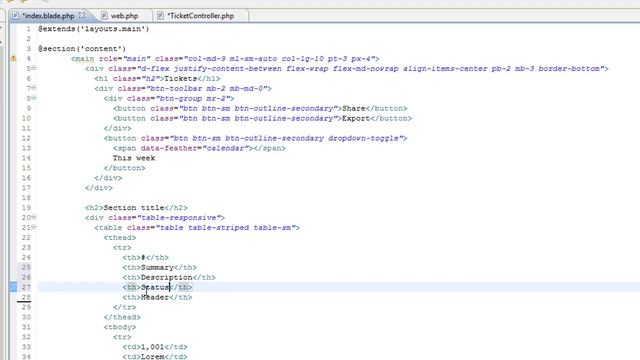Click the # header cell on line 24

143,258
